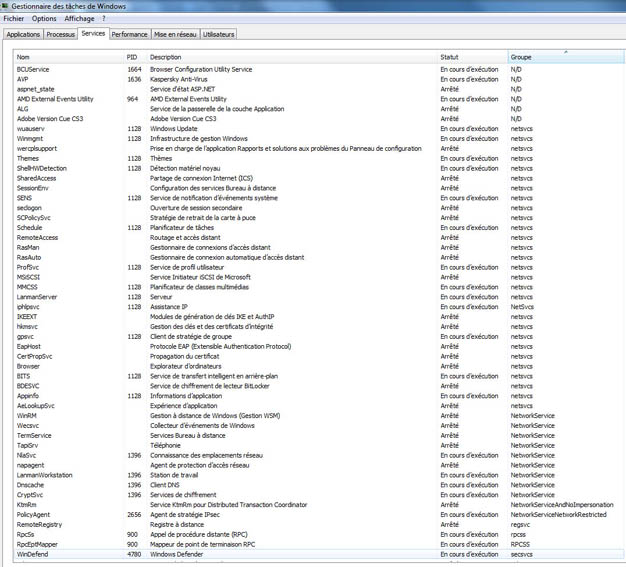Select the TapiSrv service
The width and height of the screenshot is (626, 567).
pos(319,445)
